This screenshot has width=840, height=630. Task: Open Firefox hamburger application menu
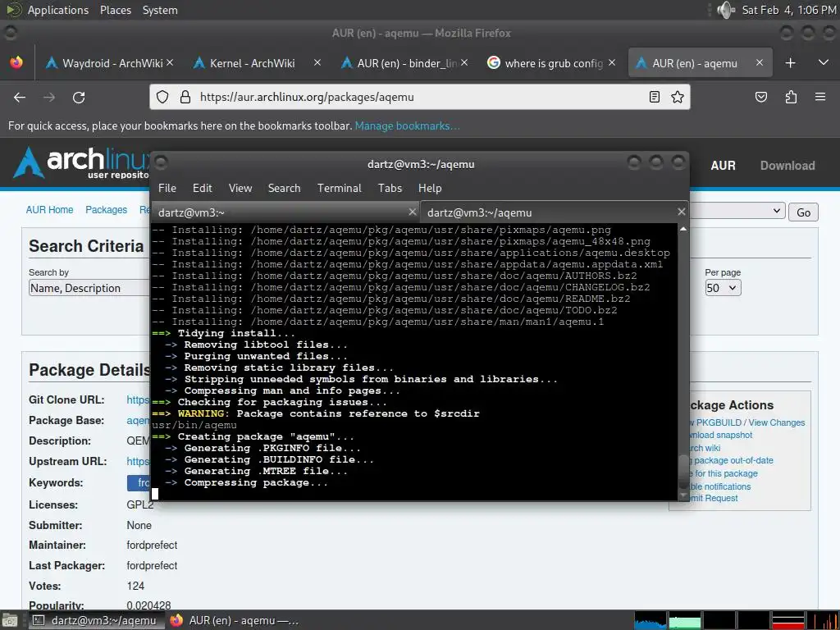click(x=820, y=97)
